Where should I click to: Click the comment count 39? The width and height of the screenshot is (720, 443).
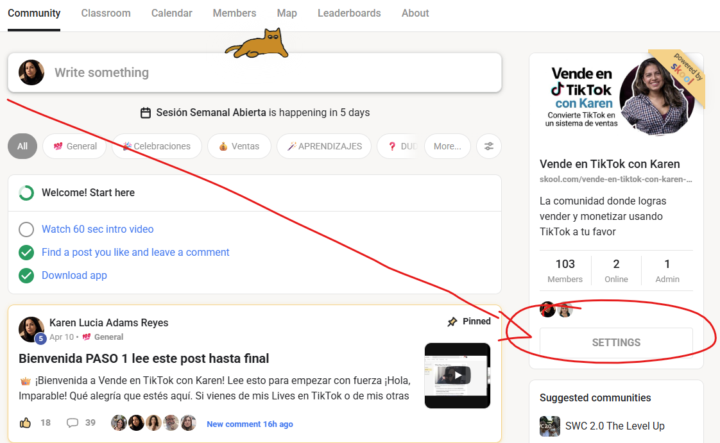pos(90,423)
